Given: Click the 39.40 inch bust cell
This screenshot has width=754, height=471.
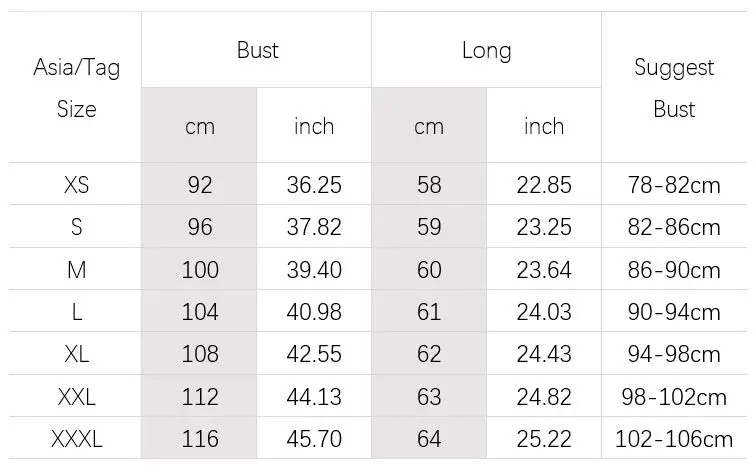Looking at the screenshot, I should coord(314,269).
